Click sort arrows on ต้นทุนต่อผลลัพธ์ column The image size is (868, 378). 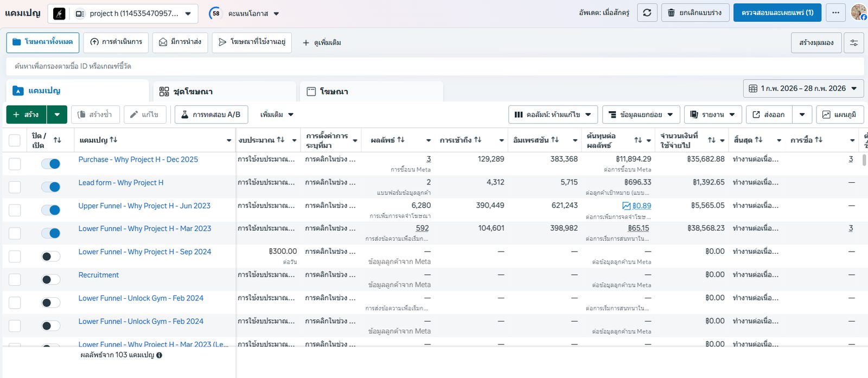tap(638, 140)
